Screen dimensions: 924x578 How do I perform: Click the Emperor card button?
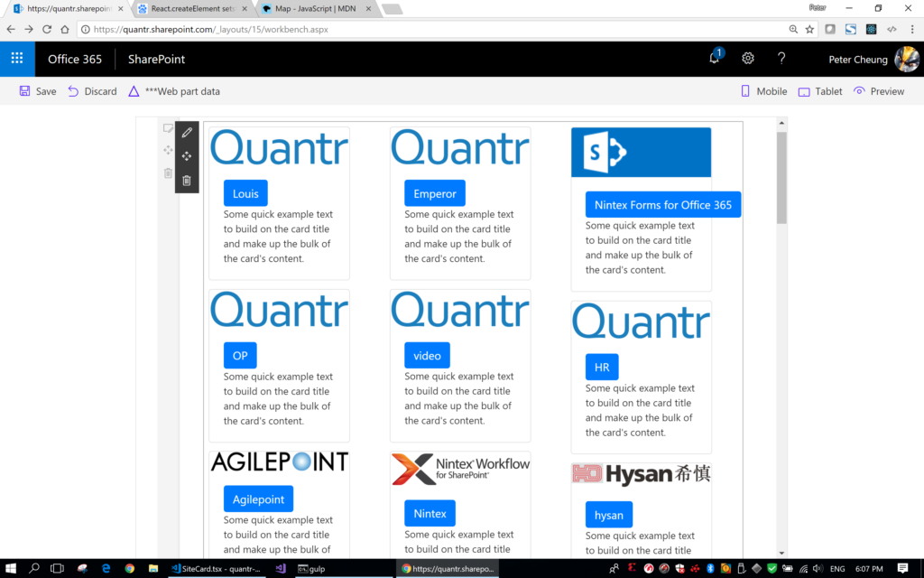click(x=435, y=193)
